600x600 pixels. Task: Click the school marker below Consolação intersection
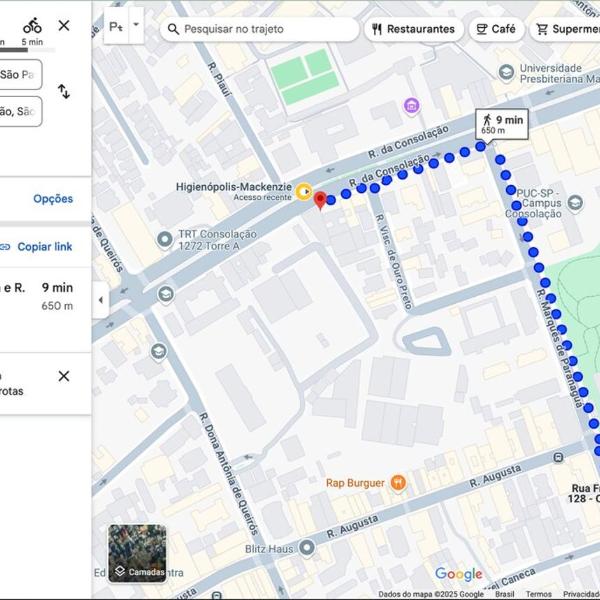(166, 294)
